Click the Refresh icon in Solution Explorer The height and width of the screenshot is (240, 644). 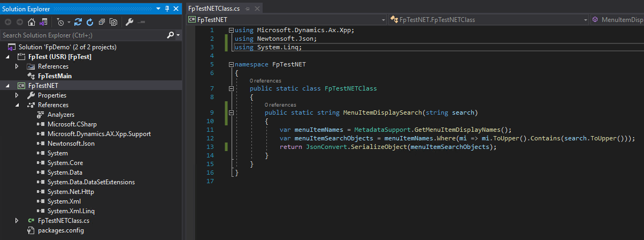[90, 22]
